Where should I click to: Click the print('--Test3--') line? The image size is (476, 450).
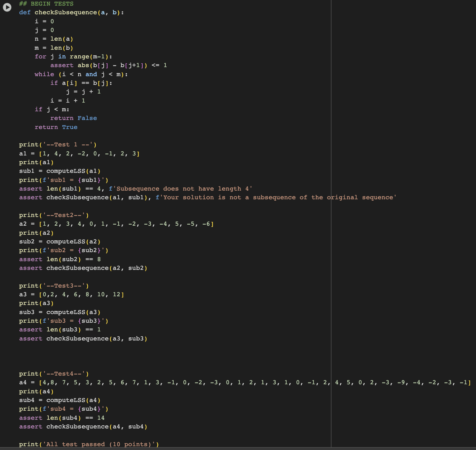(54, 286)
